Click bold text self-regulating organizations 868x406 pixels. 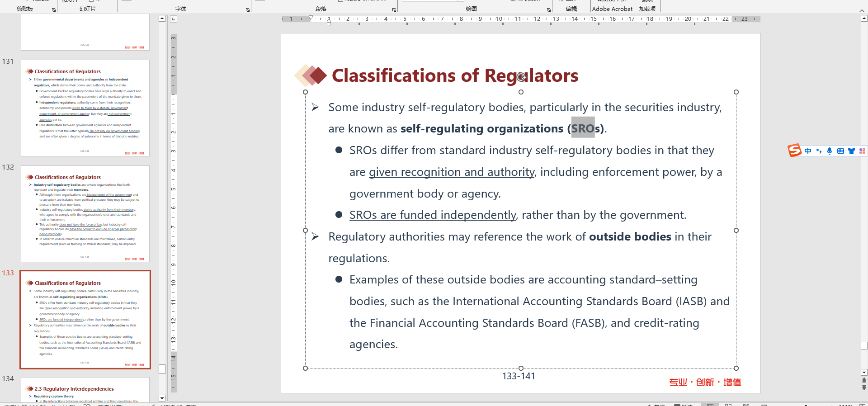click(482, 129)
